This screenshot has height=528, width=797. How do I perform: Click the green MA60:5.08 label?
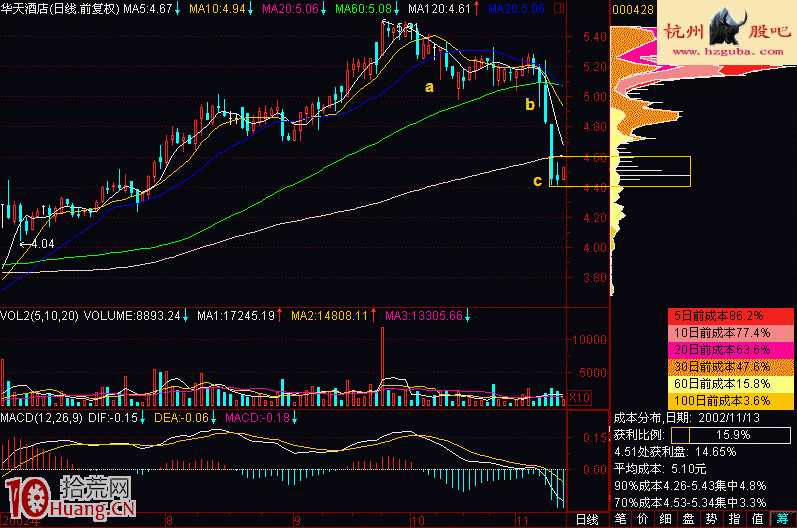pyautogui.click(x=363, y=9)
